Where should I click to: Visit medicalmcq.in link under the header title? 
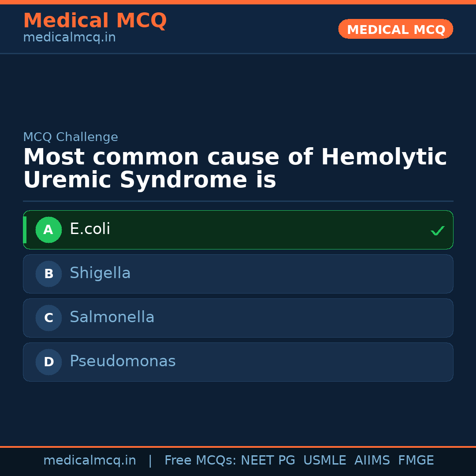[69, 38]
